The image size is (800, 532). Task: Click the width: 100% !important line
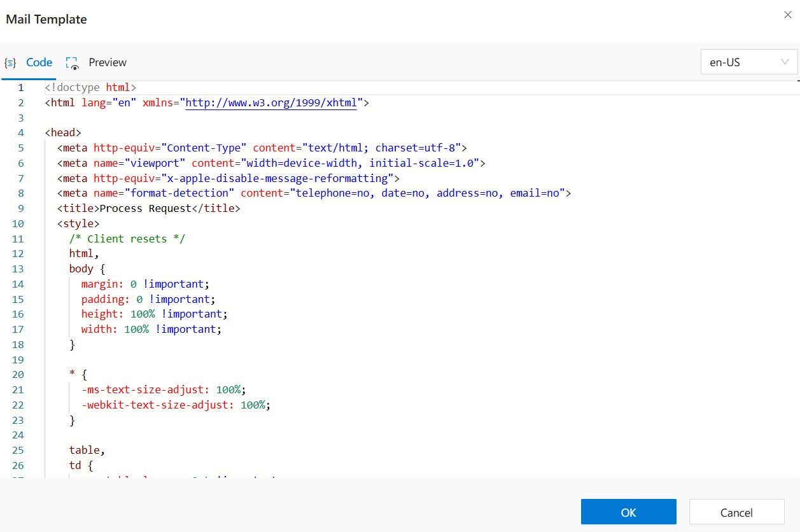pyautogui.click(x=151, y=329)
